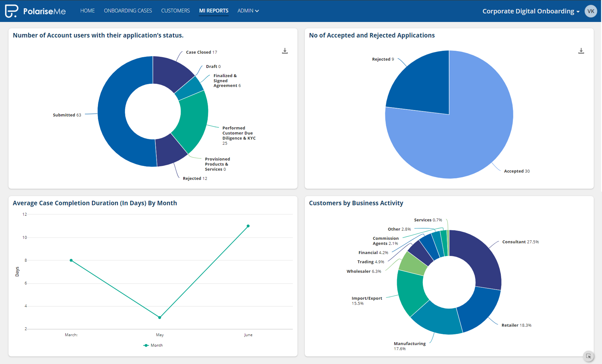This screenshot has height=364, width=602.
Task: Click the Other 2.8% label
Action: [x=399, y=229]
